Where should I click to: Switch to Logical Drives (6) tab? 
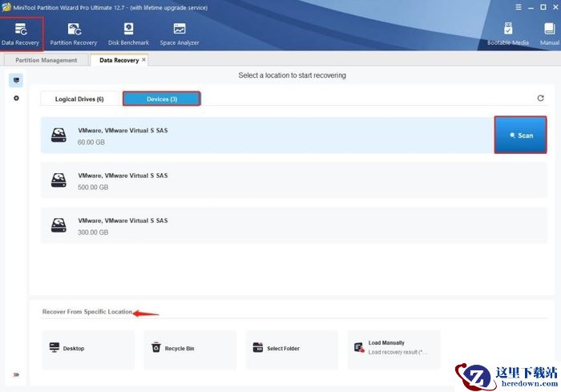[79, 99]
